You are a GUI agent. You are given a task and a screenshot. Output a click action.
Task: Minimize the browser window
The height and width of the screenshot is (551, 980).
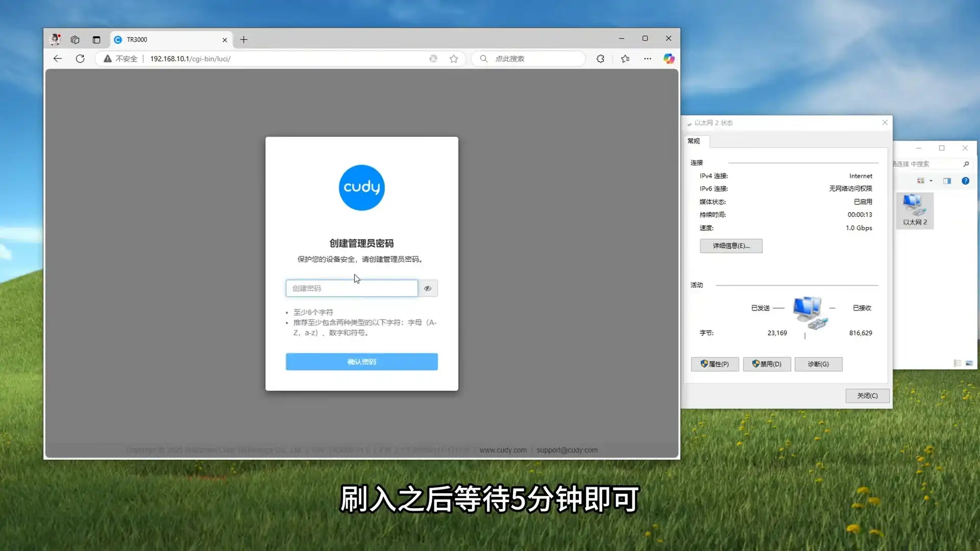622,38
